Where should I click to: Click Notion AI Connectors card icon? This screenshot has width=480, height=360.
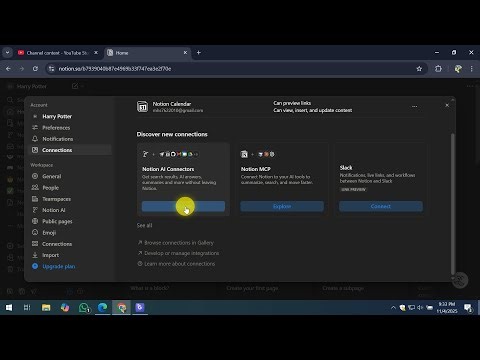pyautogui.click(x=145, y=154)
